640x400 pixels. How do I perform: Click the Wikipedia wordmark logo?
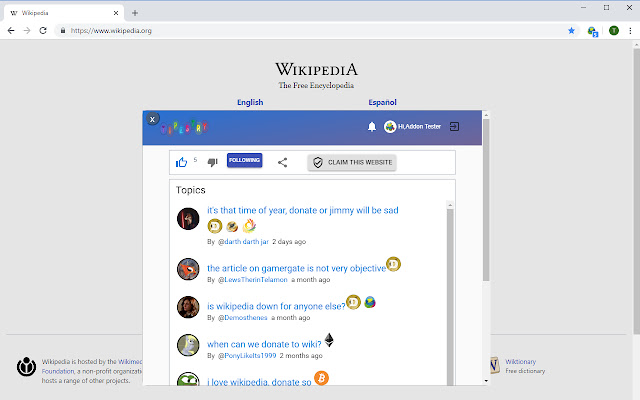[316, 69]
